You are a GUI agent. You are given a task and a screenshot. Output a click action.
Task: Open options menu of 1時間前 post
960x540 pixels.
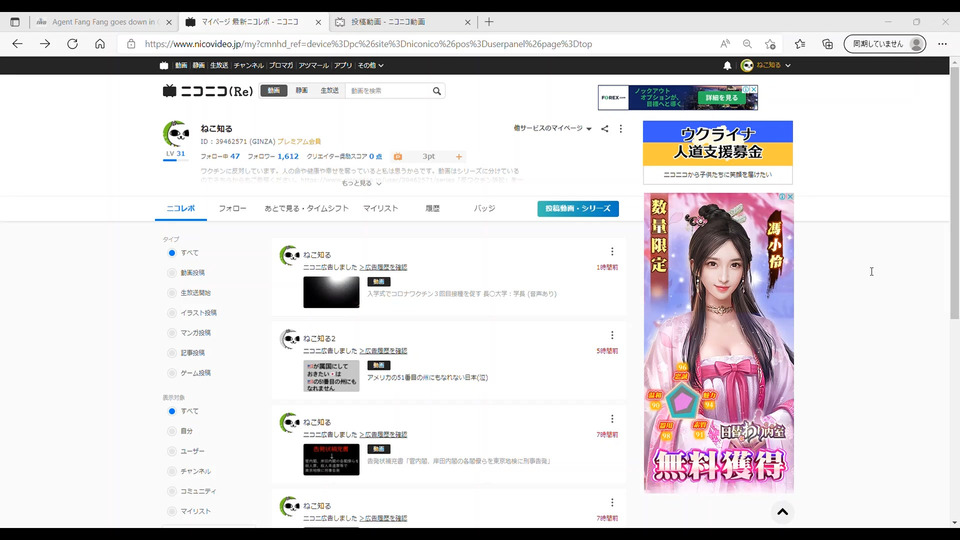(x=612, y=252)
